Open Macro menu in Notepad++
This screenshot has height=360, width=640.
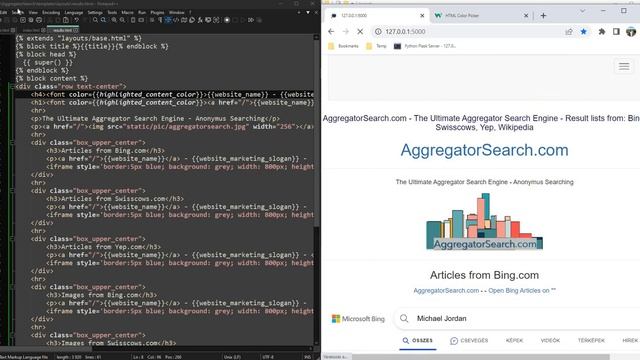[127, 12]
